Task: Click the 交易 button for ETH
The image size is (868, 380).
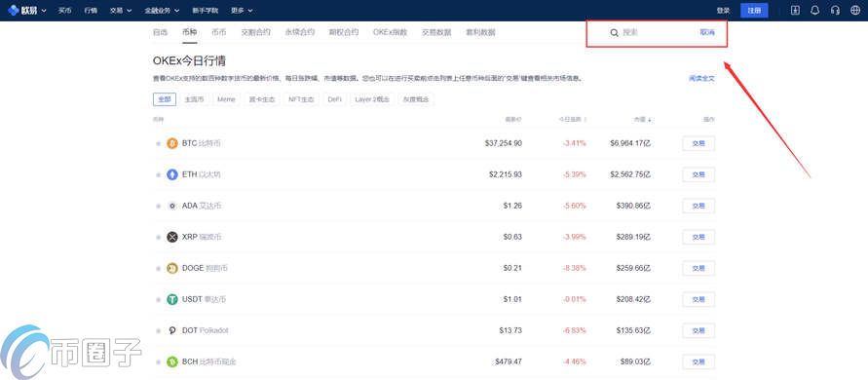Action: [x=698, y=174]
